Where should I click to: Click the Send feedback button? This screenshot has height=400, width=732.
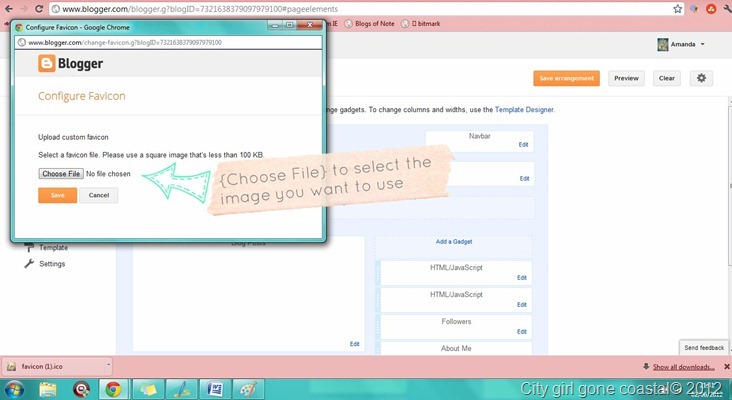pyautogui.click(x=704, y=348)
